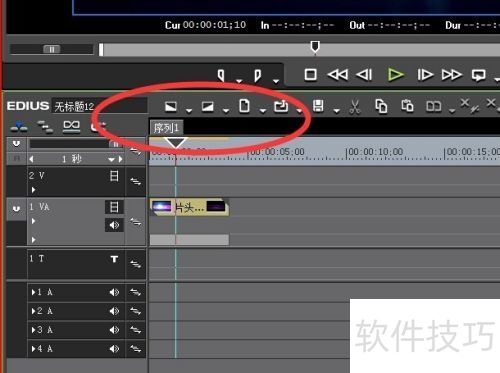Toggle sync-lock icon on track 2 V

click(x=136, y=182)
